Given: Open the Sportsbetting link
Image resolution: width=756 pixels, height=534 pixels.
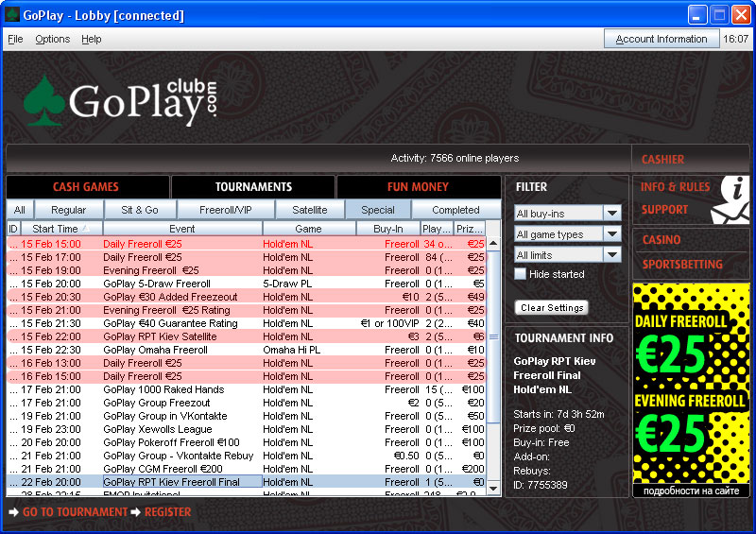Looking at the screenshot, I should coord(682,265).
